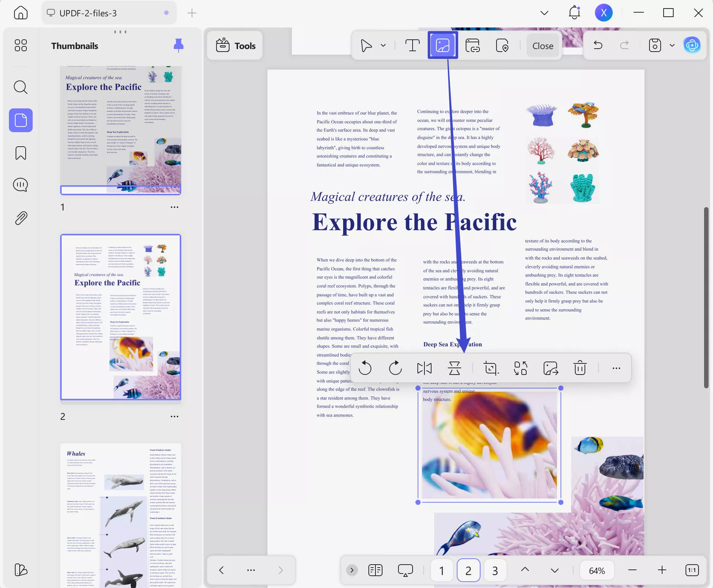Image resolution: width=713 pixels, height=588 pixels.
Task: Delete the selected fish image
Action: coord(580,368)
